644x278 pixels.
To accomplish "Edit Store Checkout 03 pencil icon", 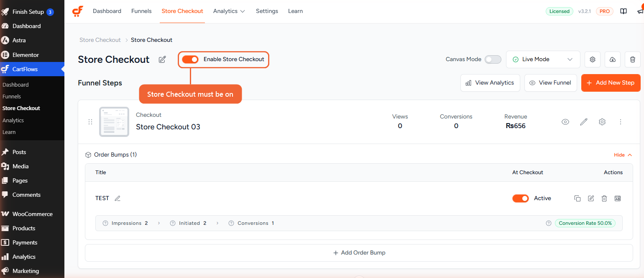I will coord(584,122).
